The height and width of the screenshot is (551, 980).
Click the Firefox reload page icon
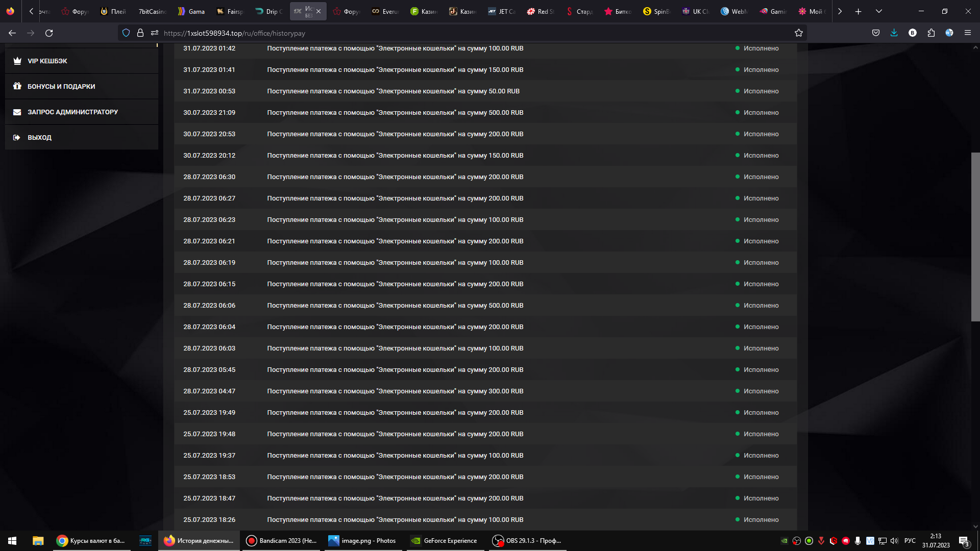(x=49, y=33)
